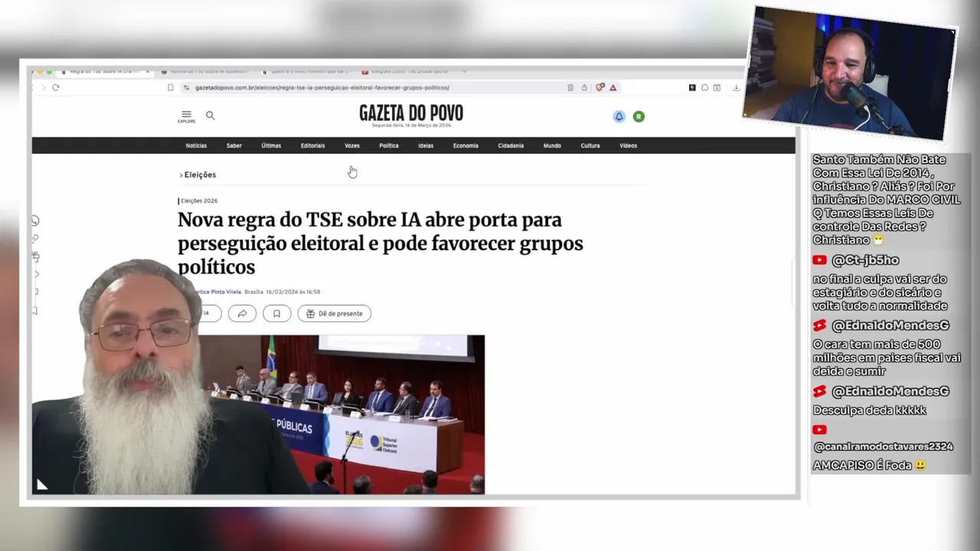This screenshot has height=551, width=980.
Task: Click chat message 'AMCAPISO É Foda'
Action: [x=870, y=465]
